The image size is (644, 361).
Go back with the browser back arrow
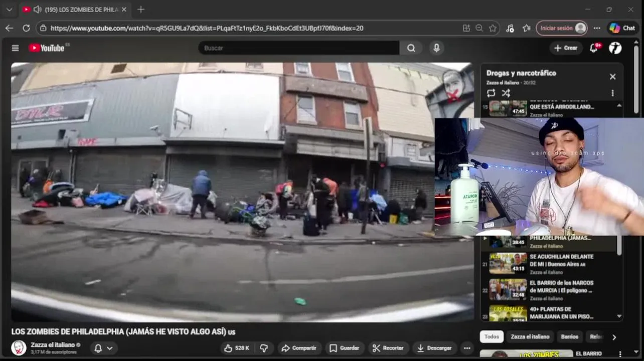point(9,28)
